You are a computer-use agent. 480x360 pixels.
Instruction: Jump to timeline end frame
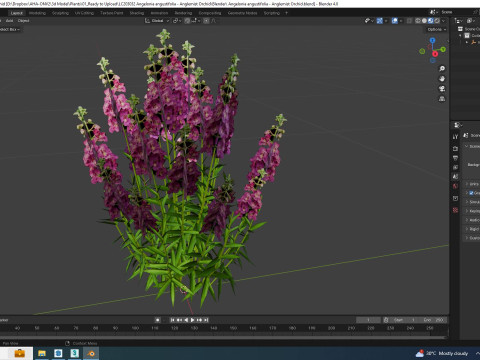tap(206, 320)
